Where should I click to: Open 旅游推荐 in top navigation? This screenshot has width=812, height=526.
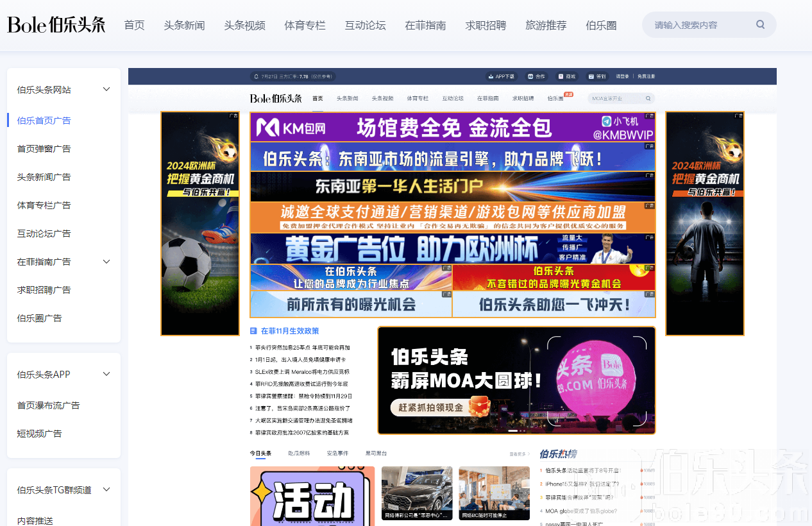(x=546, y=25)
